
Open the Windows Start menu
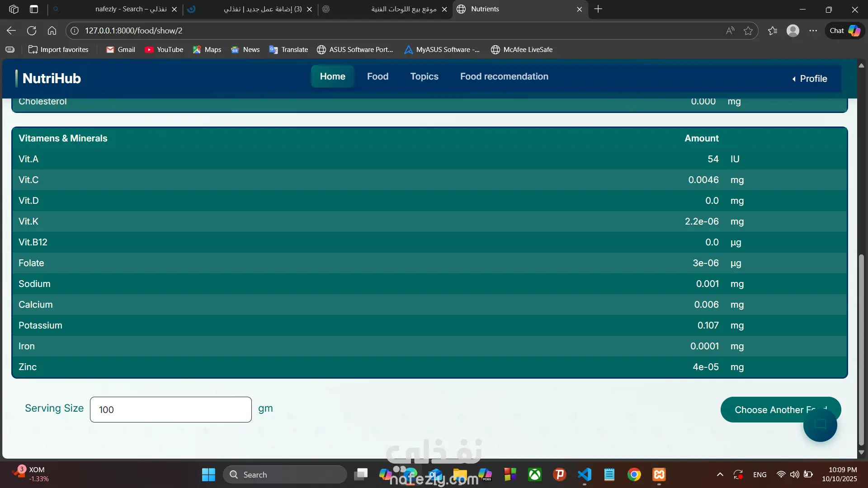[x=208, y=474]
